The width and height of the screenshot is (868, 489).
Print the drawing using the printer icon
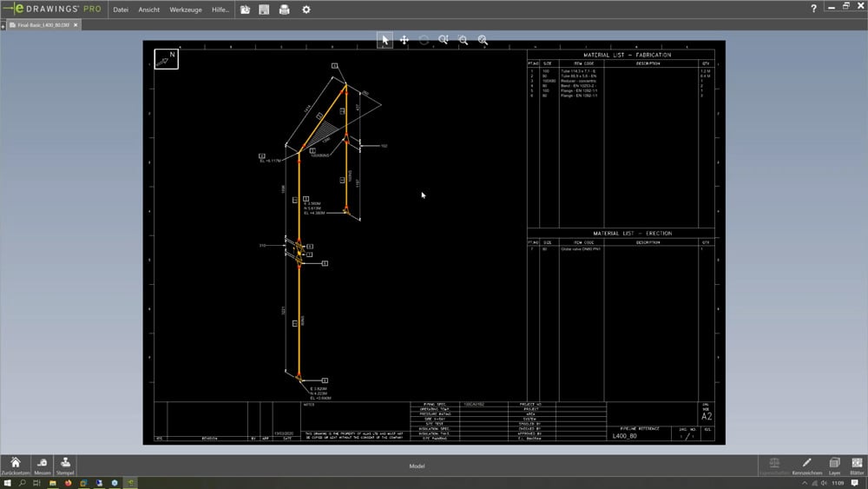(x=284, y=10)
